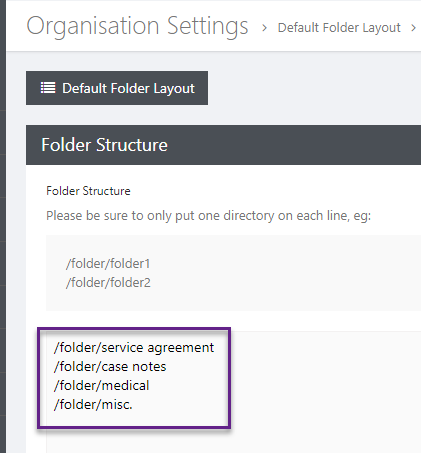The image size is (421, 453).
Task: Place cursor in the /folder/misc. line
Action: (x=93, y=405)
